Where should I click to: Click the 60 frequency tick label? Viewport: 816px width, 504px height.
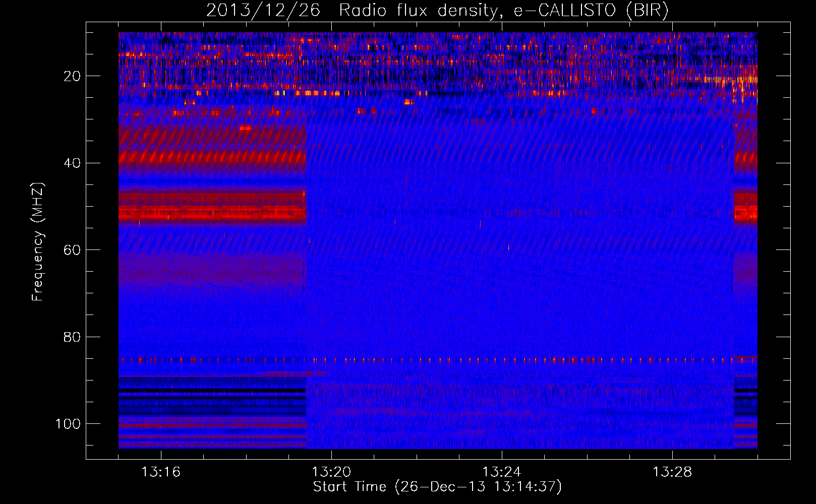(73, 250)
